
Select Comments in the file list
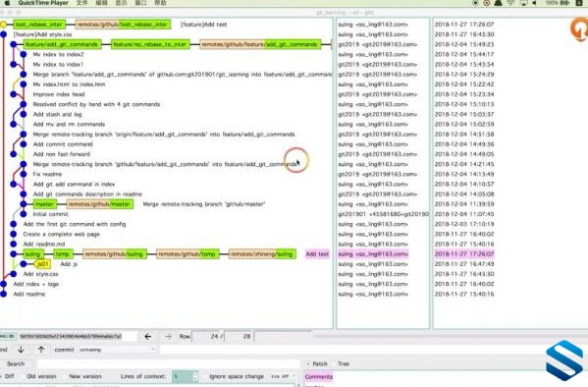pyautogui.click(x=318, y=376)
